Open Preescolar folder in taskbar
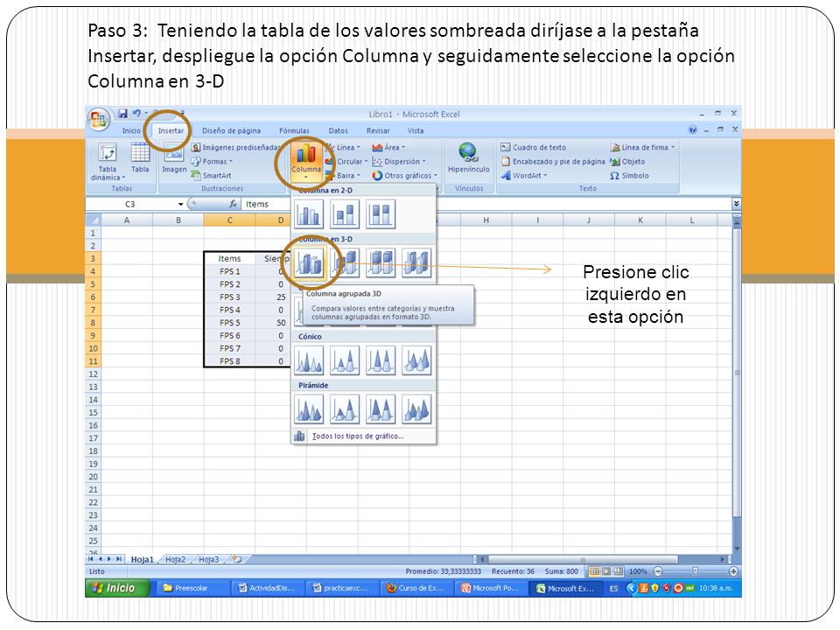The height and width of the screenshot is (630, 840). pos(192,588)
